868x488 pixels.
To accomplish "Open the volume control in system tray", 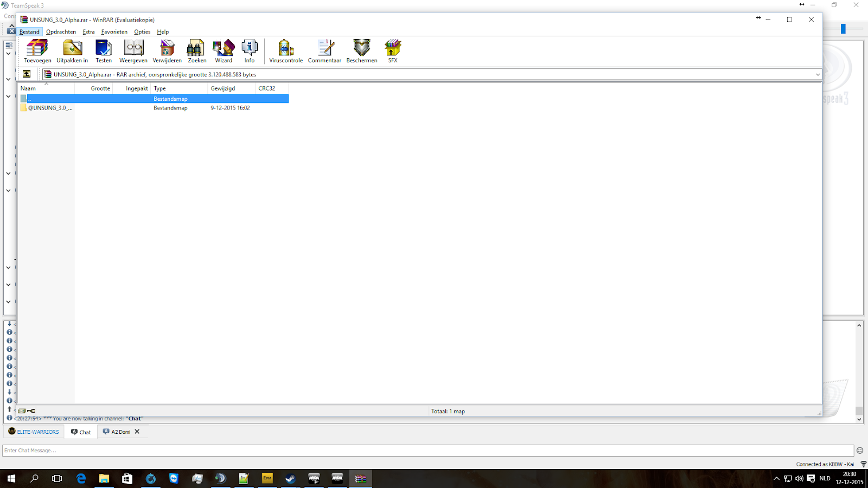I will pos(799,478).
